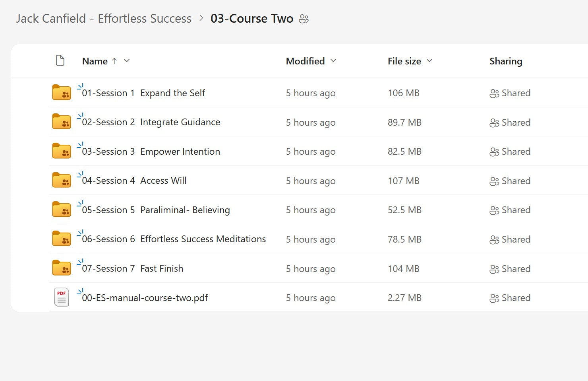Toggle the ascending sort arrow on Name

114,61
